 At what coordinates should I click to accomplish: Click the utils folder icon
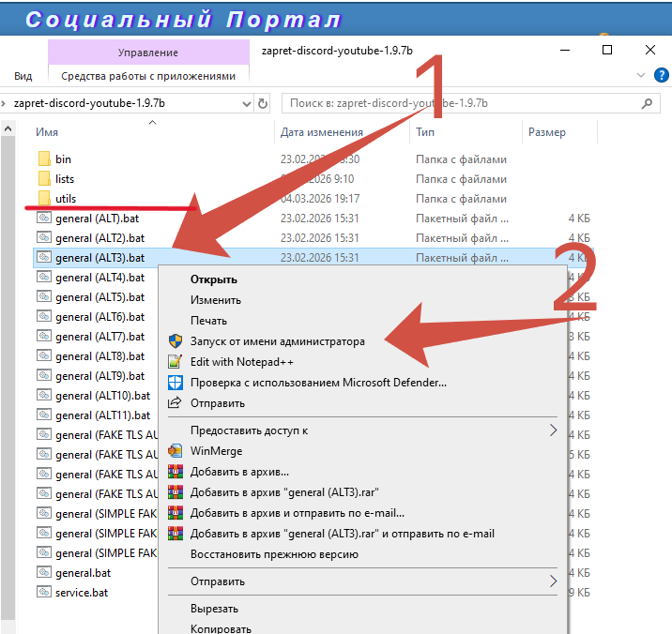pyautogui.click(x=44, y=198)
